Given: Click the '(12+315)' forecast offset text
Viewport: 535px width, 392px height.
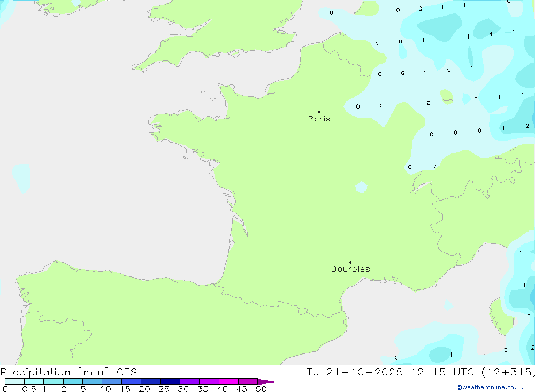Looking at the screenshot, I should click(508, 372).
